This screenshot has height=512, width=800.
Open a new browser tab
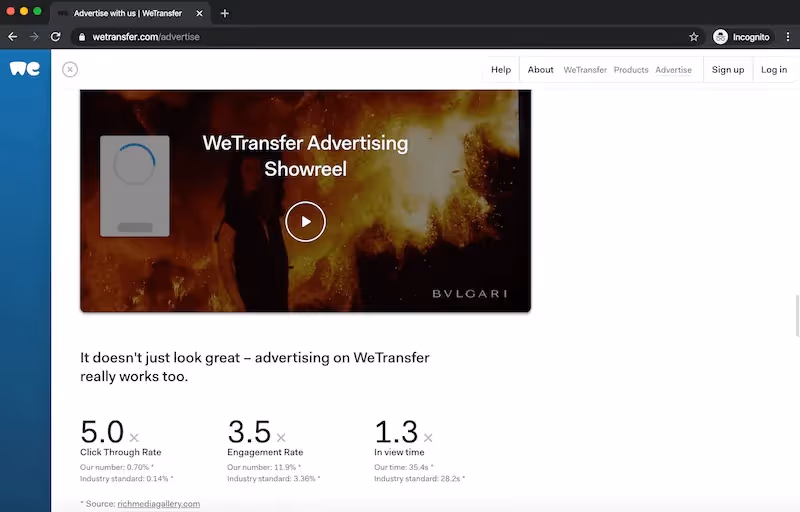point(224,13)
